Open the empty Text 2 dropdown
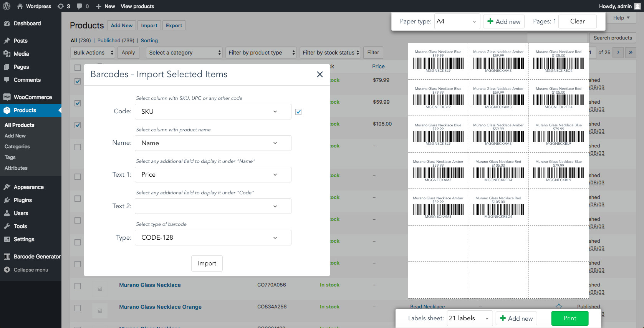This screenshot has height=328, width=644. [x=213, y=206]
